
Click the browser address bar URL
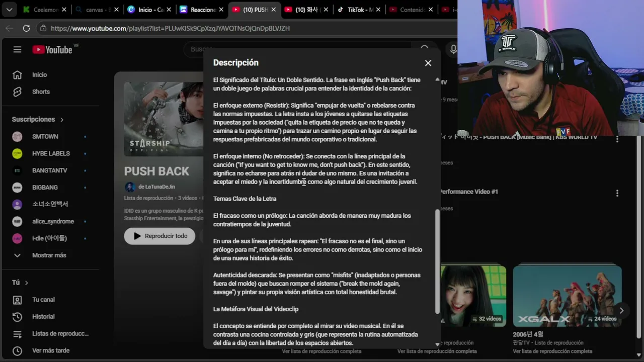pyautogui.click(x=170, y=29)
